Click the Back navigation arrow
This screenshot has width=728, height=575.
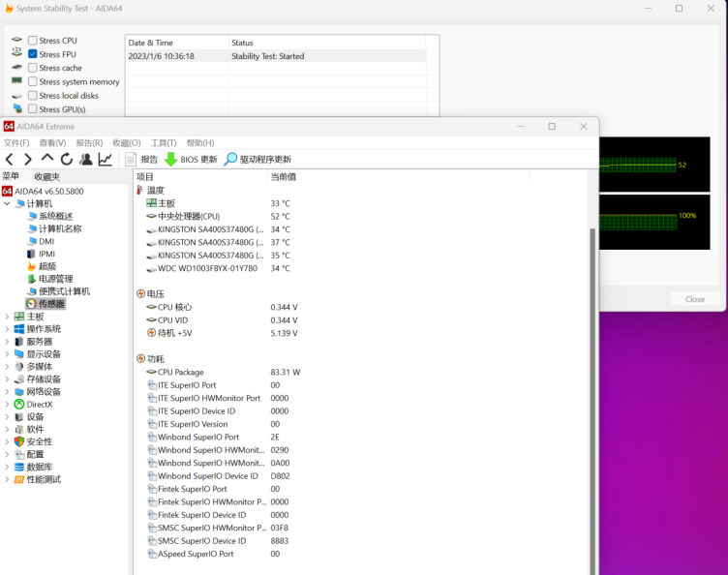[x=10, y=160]
